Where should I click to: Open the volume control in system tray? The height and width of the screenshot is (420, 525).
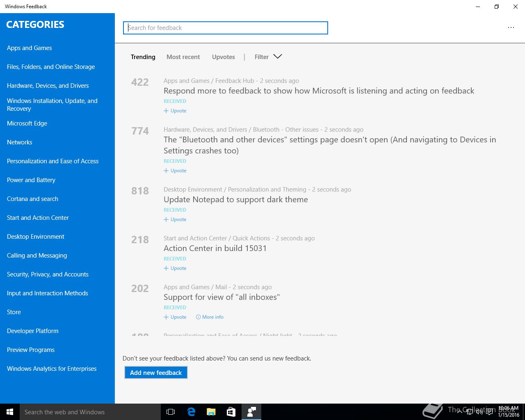pos(479,412)
